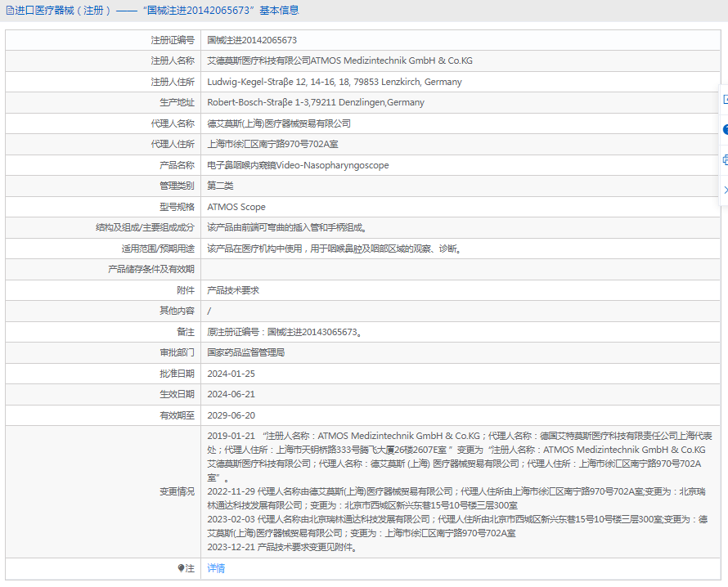Open the 详情 link in the 注 row
The image size is (728, 587).
coord(216,568)
